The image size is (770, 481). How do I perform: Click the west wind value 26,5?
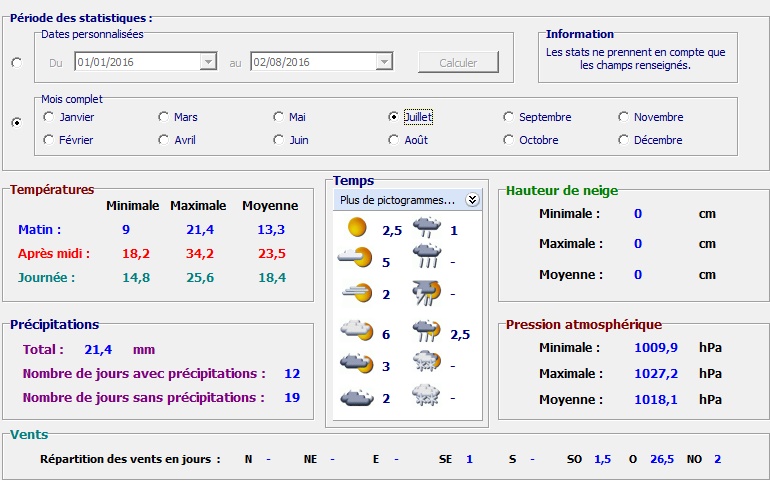tap(662, 459)
